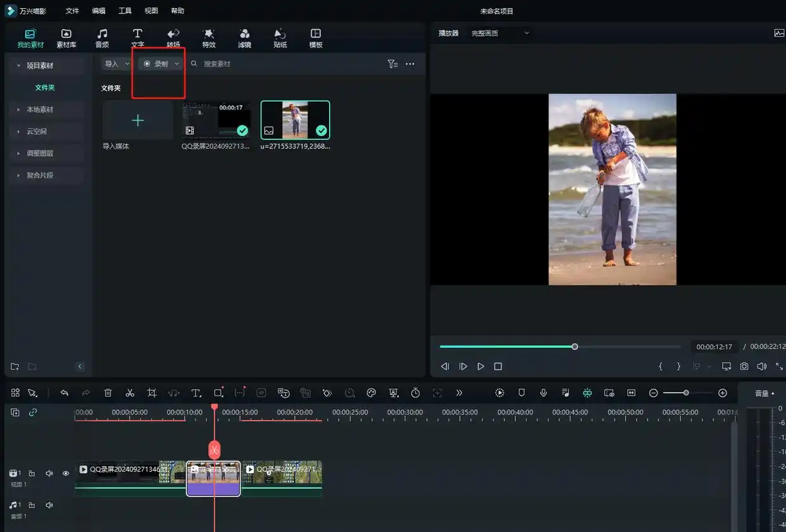Screen dimensions: 786x532
Task: Expand the 本地素材 tree item
Action: pos(39,109)
